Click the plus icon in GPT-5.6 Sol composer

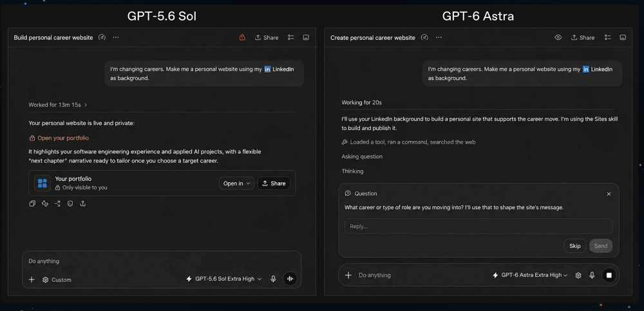(32, 280)
